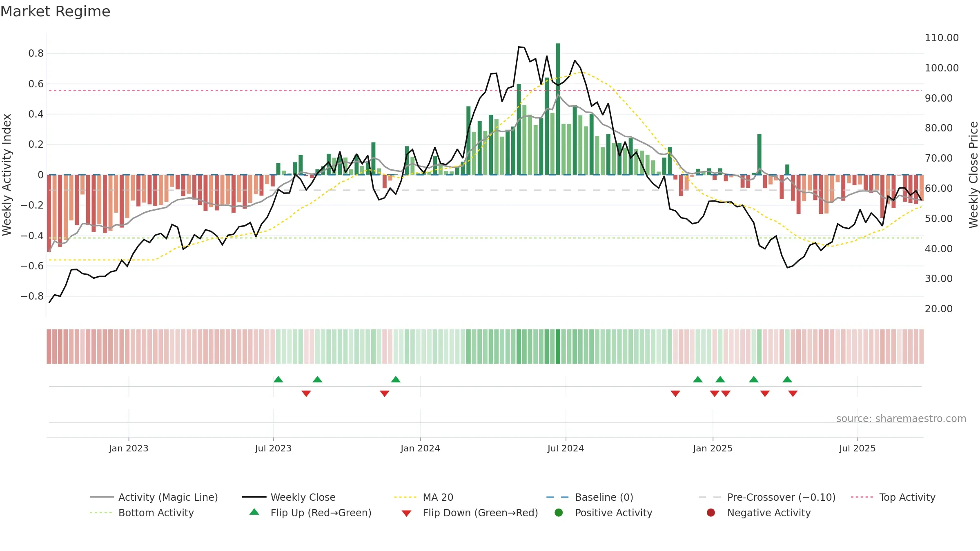Click the Weekly Close Price axis title
Image resolution: width=980 pixels, height=551 pixels.
973,175
